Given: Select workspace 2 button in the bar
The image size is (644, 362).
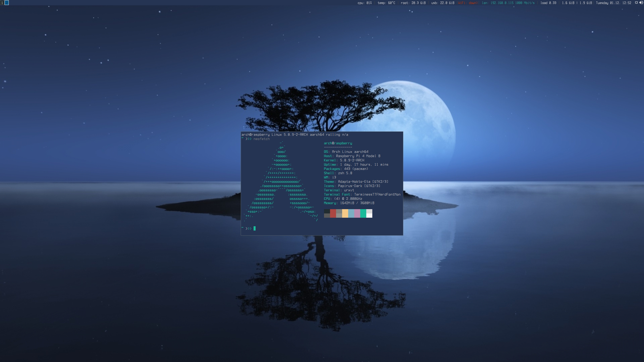Looking at the screenshot, I should (7, 3).
